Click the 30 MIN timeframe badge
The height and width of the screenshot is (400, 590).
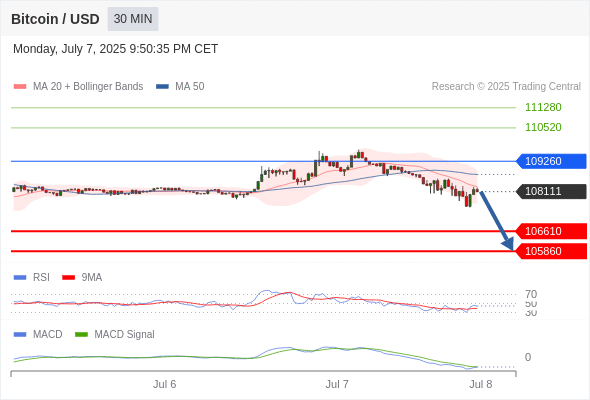click(x=133, y=19)
